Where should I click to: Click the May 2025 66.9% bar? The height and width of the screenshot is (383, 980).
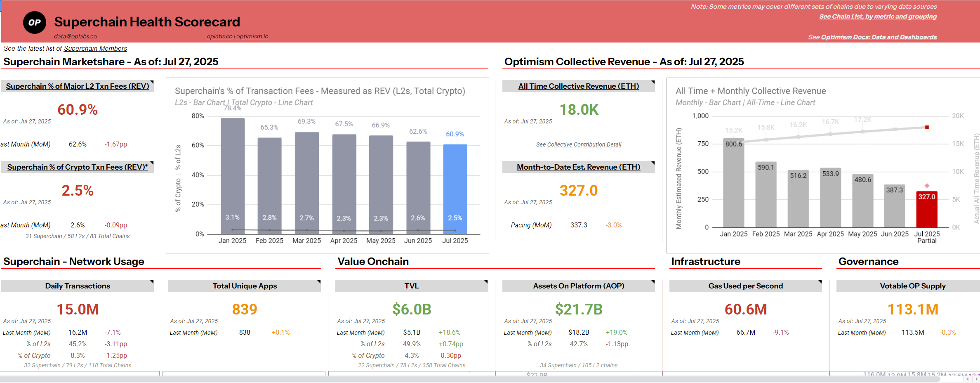(381, 184)
